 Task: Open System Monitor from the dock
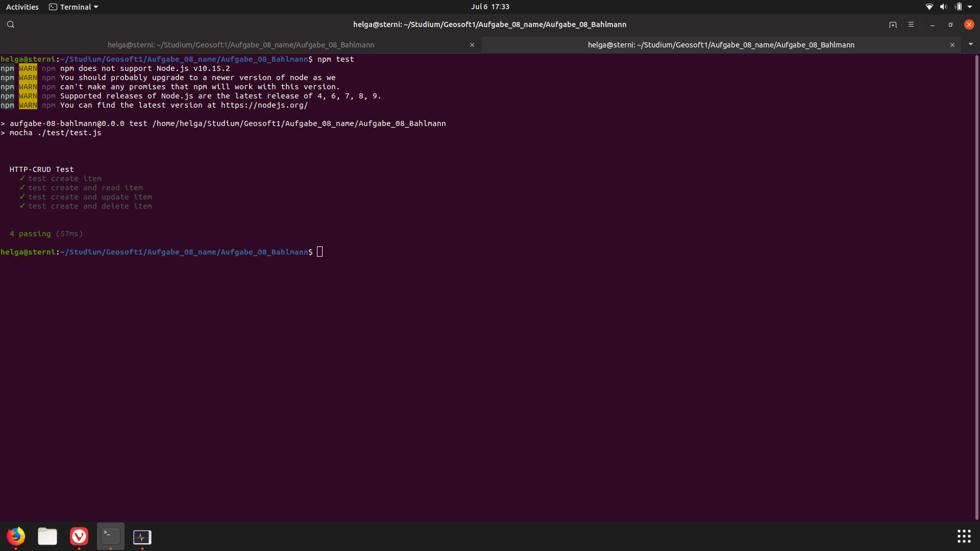(142, 537)
